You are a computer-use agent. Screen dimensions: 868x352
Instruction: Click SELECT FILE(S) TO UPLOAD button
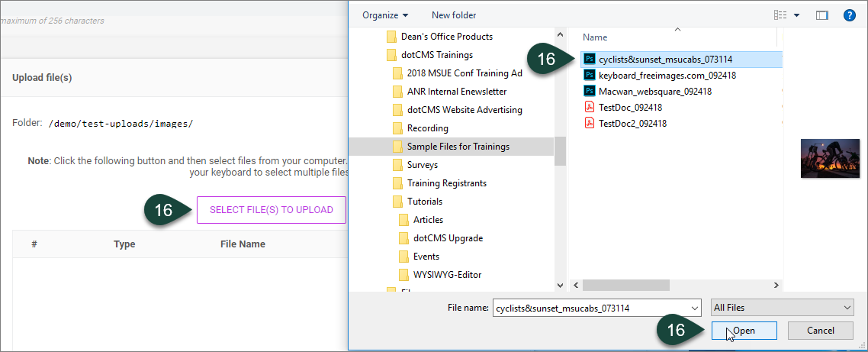[271, 210]
